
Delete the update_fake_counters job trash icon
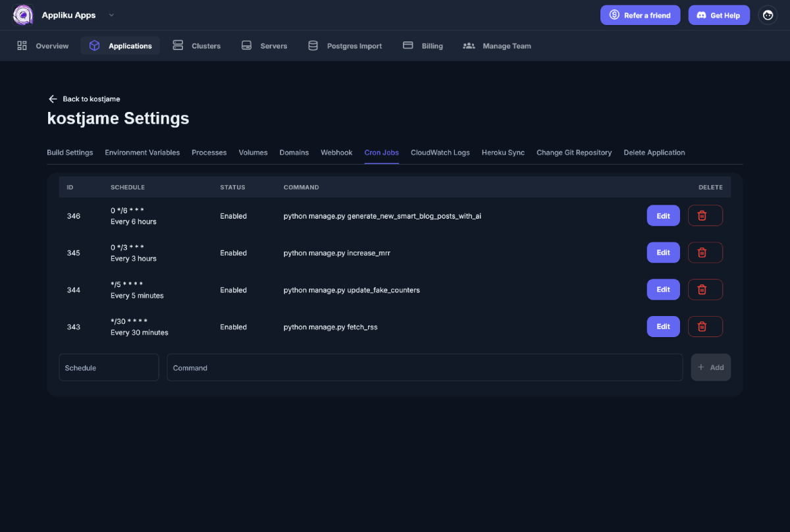pos(705,289)
